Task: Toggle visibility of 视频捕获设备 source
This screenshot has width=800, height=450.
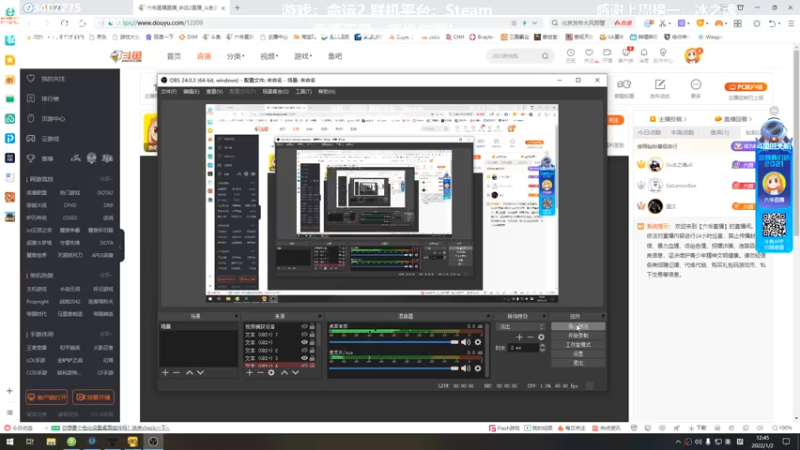Action: coord(305,327)
